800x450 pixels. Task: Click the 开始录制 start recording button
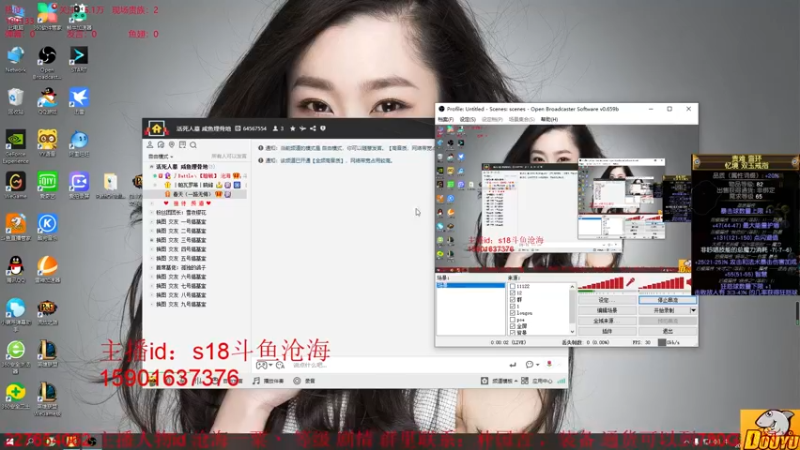click(664, 310)
